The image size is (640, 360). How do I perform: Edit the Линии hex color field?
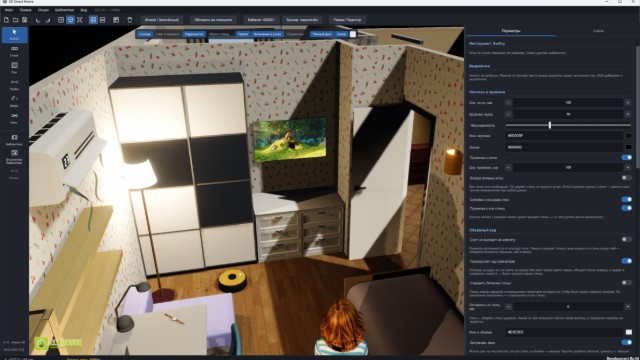tap(564, 147)
